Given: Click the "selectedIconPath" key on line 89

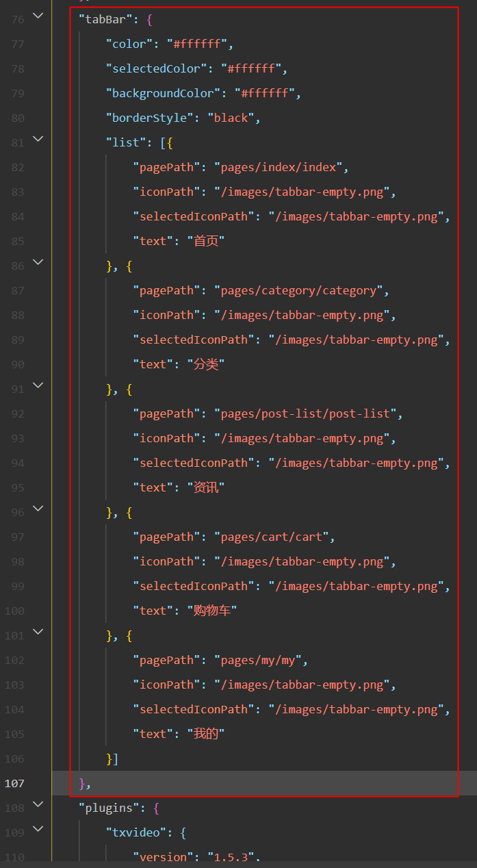Looking at the screenshot, I should pos(194,340).
